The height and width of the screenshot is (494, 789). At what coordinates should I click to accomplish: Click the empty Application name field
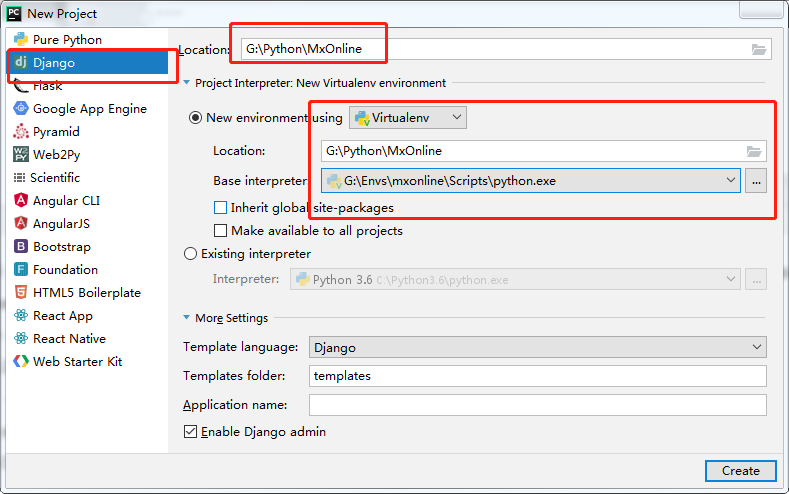pyautogui.click(x=537, y=405)
